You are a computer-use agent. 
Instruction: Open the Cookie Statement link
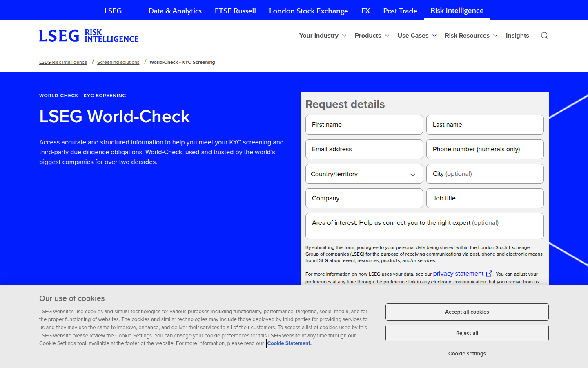point(289,343)
